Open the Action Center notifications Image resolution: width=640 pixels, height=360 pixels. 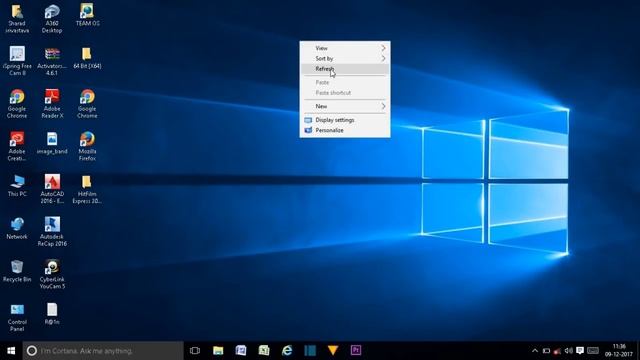coord(580,351)
